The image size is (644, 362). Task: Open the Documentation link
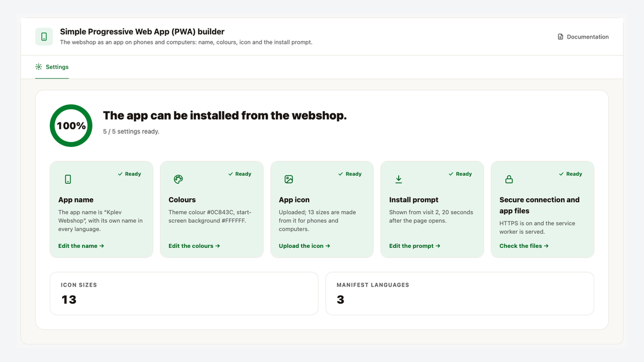coord(583,37)
